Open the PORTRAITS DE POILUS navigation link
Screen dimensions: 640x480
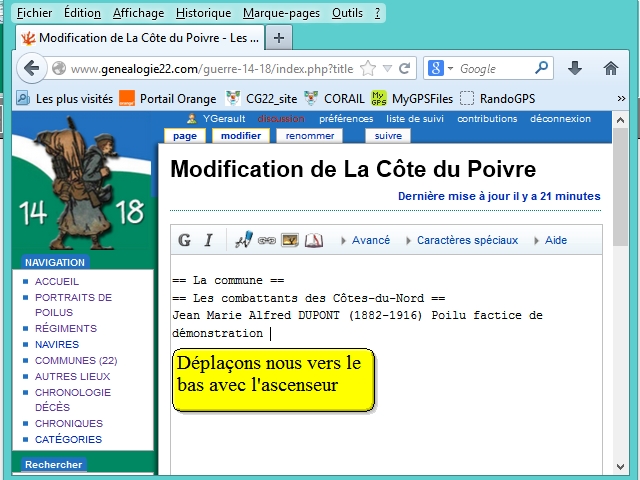point(73,304)
